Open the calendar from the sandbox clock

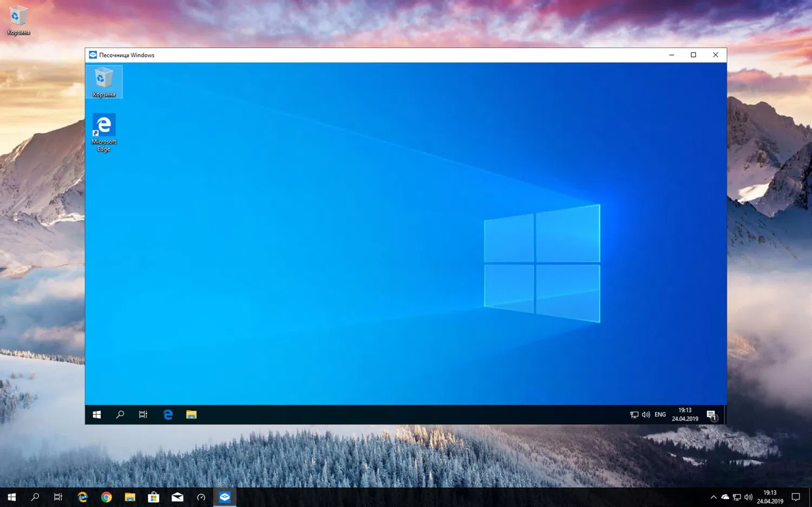684,414
